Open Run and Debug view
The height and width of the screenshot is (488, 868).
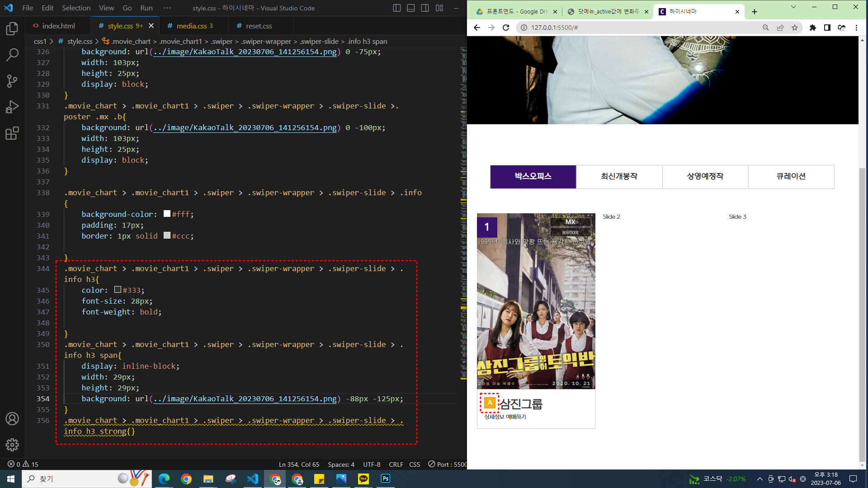[12, 107]
